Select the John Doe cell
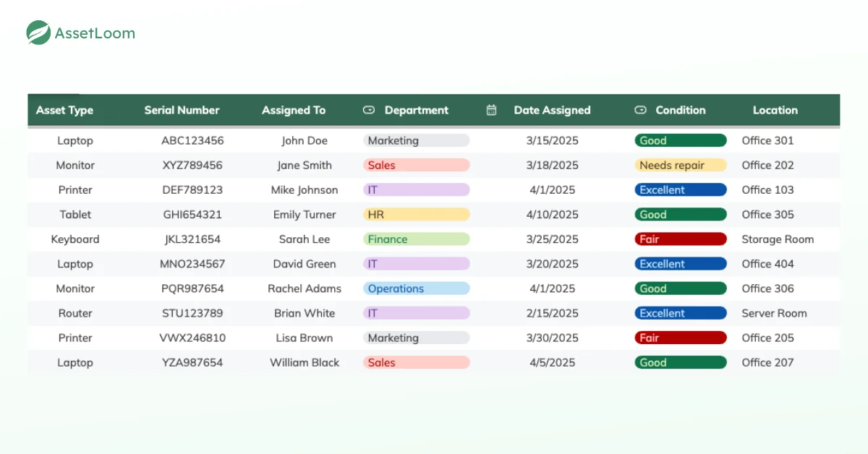The image size is (868, 454). point(305,141)
